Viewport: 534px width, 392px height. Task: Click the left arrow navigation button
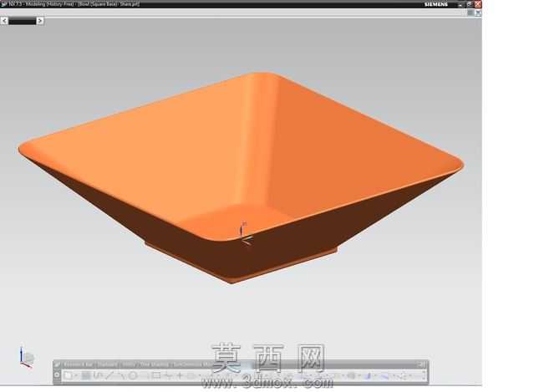4,21
